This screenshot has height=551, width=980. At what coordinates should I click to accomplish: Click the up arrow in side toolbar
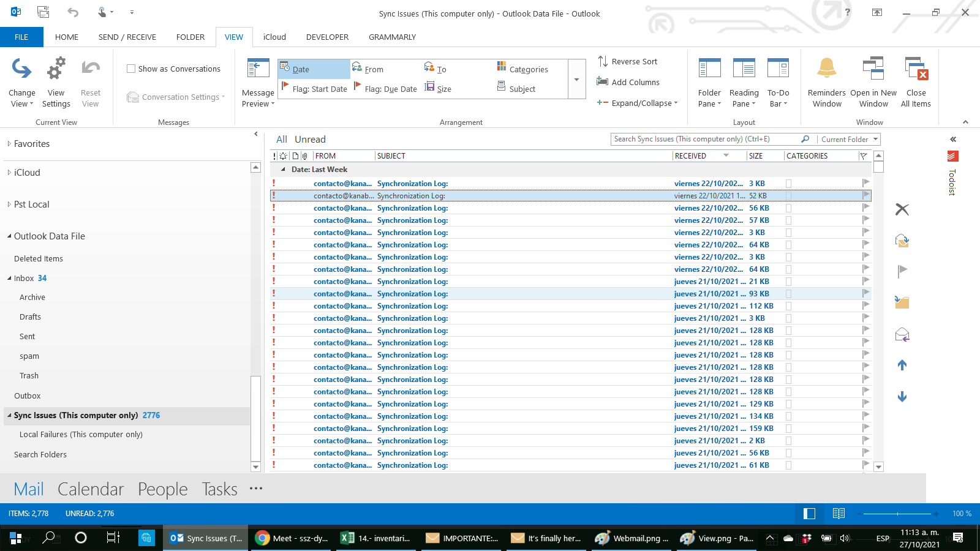(902, 365)
